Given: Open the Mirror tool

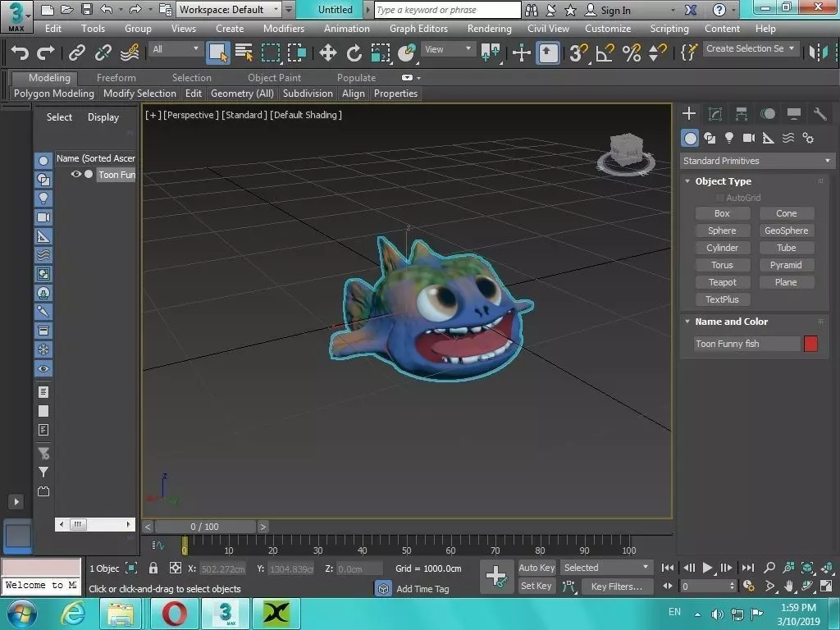Looking at the screenshot, I should click(818, 52).
